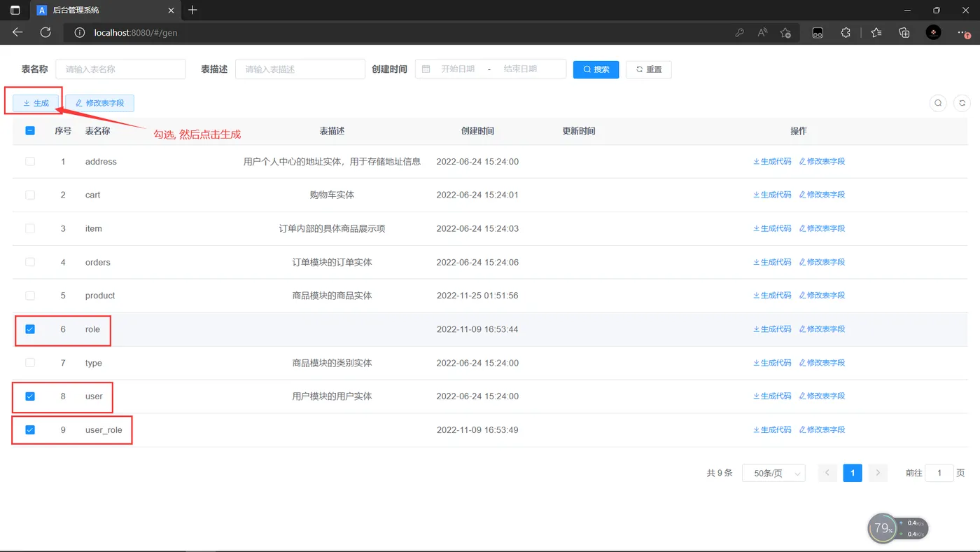Refresh the table with circular refresh icon
Viewport: 980px width, 552px height.
pyautogui.click(x=962, y=103)
